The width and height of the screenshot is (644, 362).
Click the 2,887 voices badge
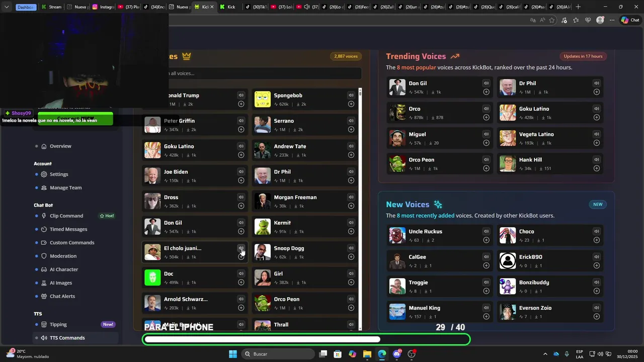tap(346, 56)
